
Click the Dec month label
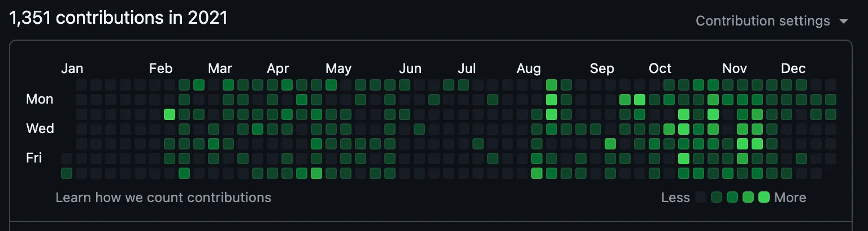coord(793,69)
